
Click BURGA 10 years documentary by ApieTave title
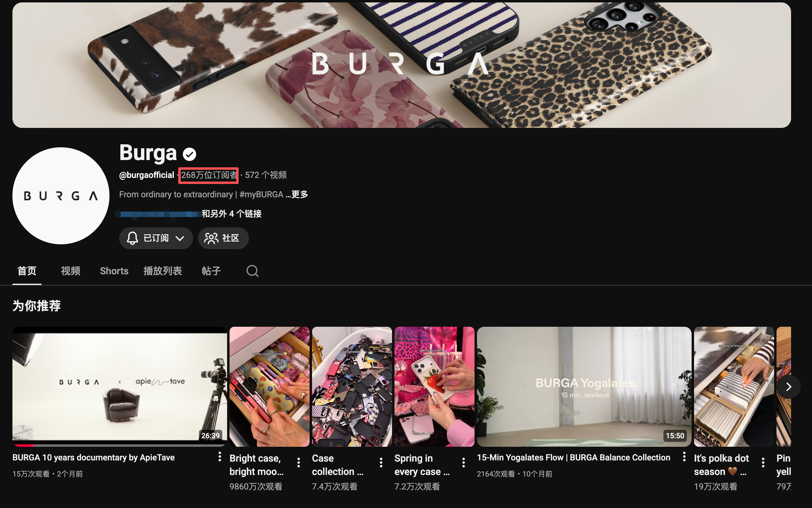pyautogui.click(x=93, y=457)
